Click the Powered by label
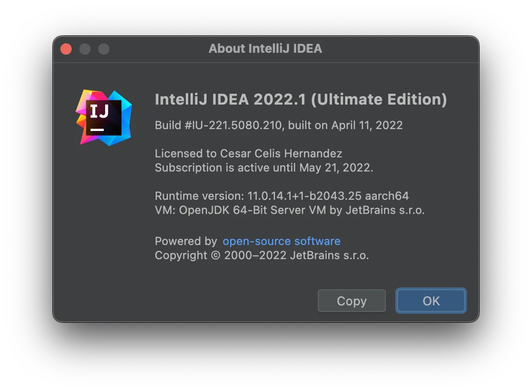The width and height of the screenshot is (532, 392). 186,241
